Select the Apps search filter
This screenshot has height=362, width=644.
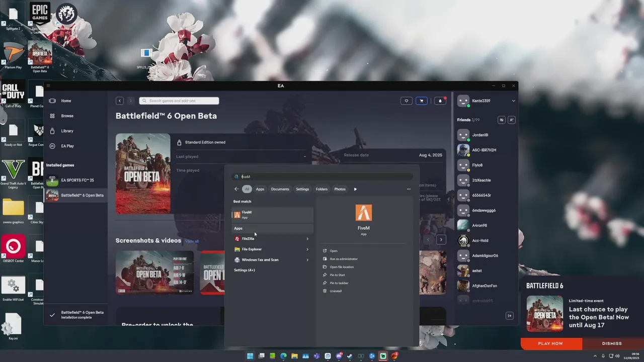click(x=260, y=189)
